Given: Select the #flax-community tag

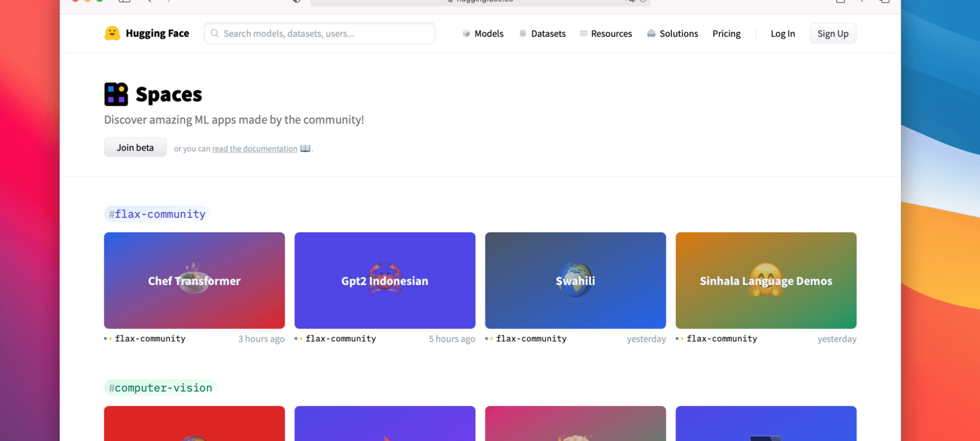Looking at the screenshot, I should [x=157, y=214].
